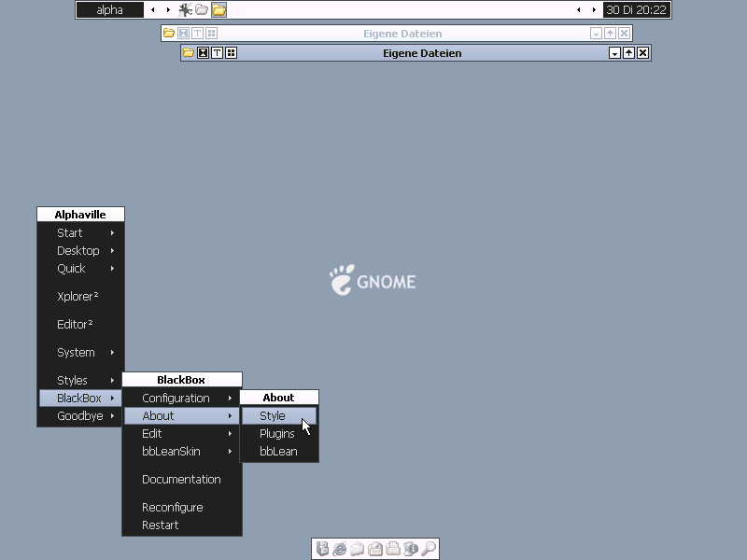The height and width of the screenshot is (560, 747).
Task: Click the left arrow next to the alpha label
Action: coord(153,9)
